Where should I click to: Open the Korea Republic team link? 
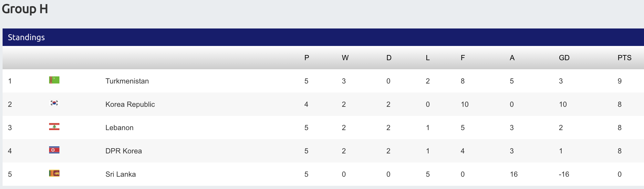130,104
